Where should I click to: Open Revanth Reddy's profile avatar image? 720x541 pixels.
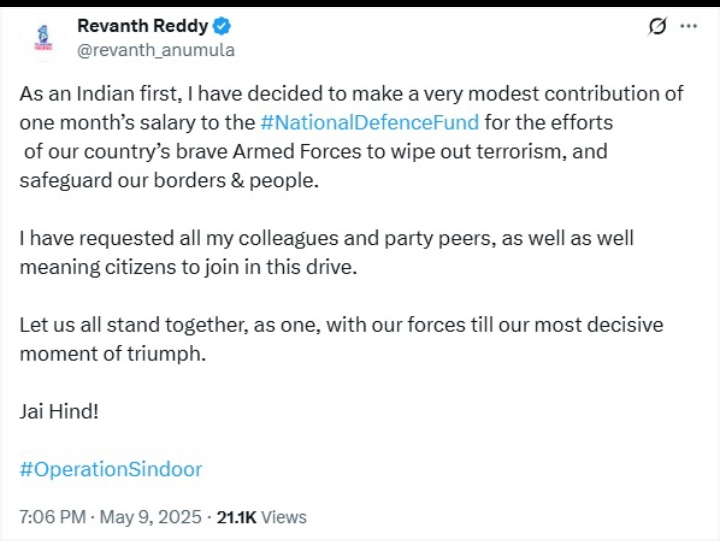(43, 36)
